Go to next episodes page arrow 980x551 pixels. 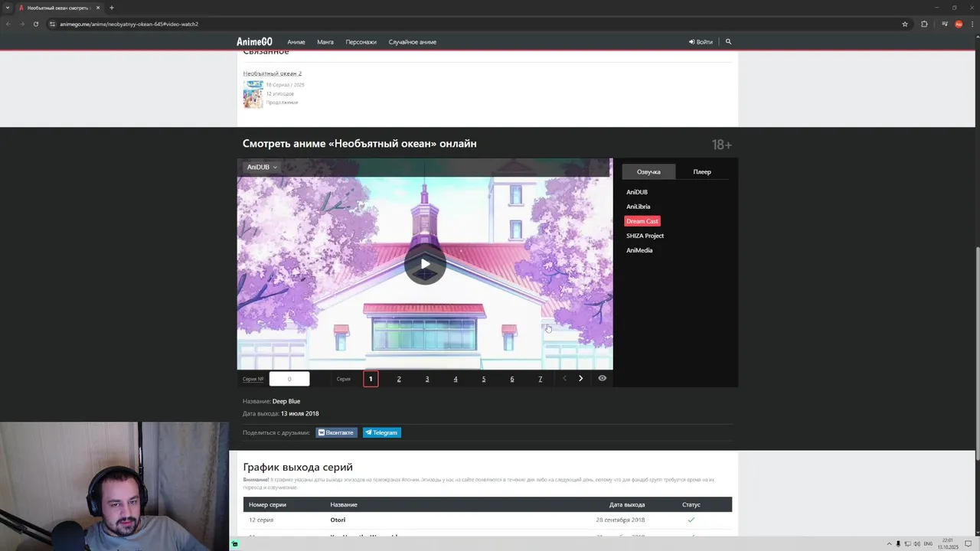pyautogui.click(x=580, y=378)
